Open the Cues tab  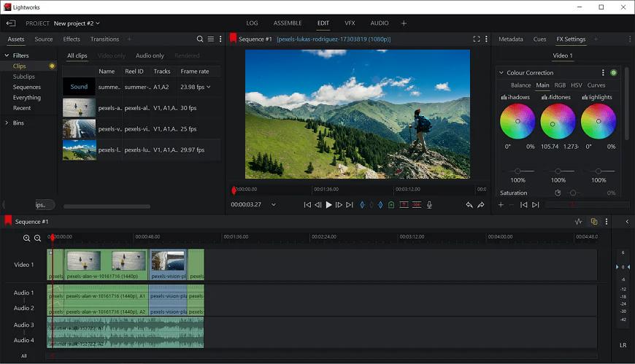[540, 39]
